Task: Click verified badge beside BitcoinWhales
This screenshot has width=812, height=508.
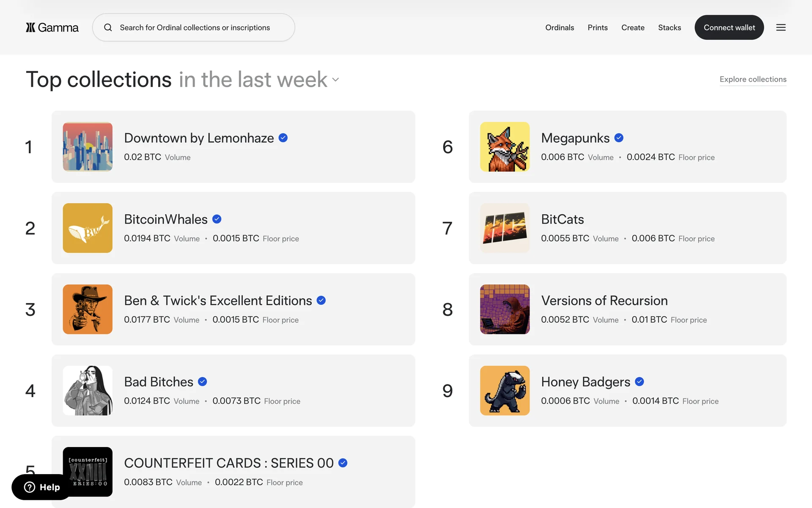Action: (x=217, y=219)
